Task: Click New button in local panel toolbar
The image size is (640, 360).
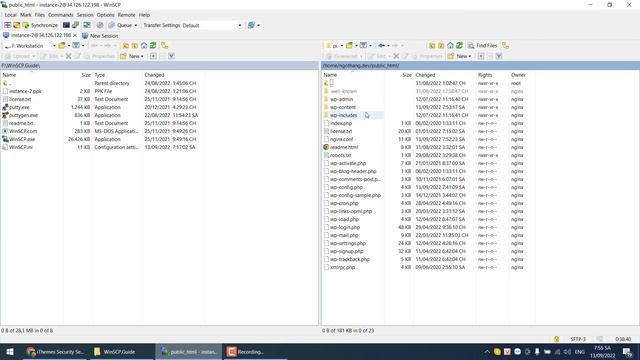Action: (x=132, y=56)
